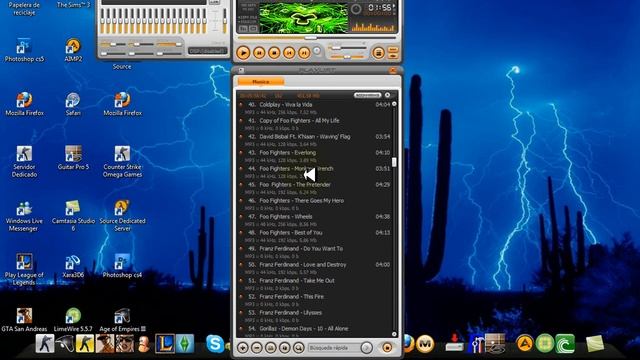This screenshot has height=360, width=640.
Task: Click the scroll-down arrow of the playlist
Action: click(x=394, y=334)
